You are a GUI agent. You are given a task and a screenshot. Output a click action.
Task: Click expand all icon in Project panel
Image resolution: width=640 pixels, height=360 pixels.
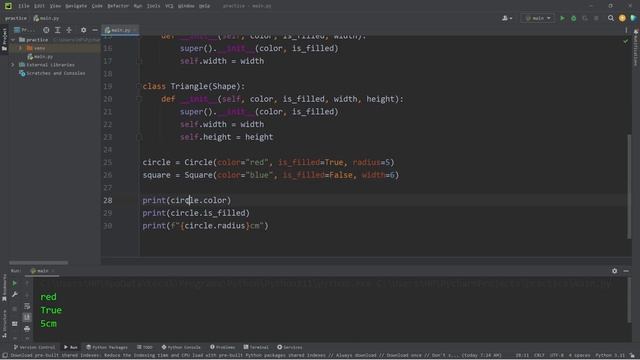coord(58,30)
